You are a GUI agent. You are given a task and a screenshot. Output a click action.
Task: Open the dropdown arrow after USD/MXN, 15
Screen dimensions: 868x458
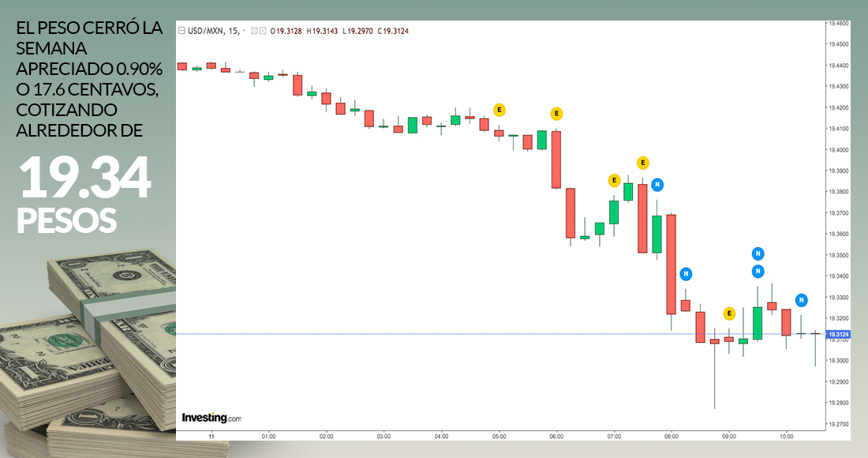point(245,31)
